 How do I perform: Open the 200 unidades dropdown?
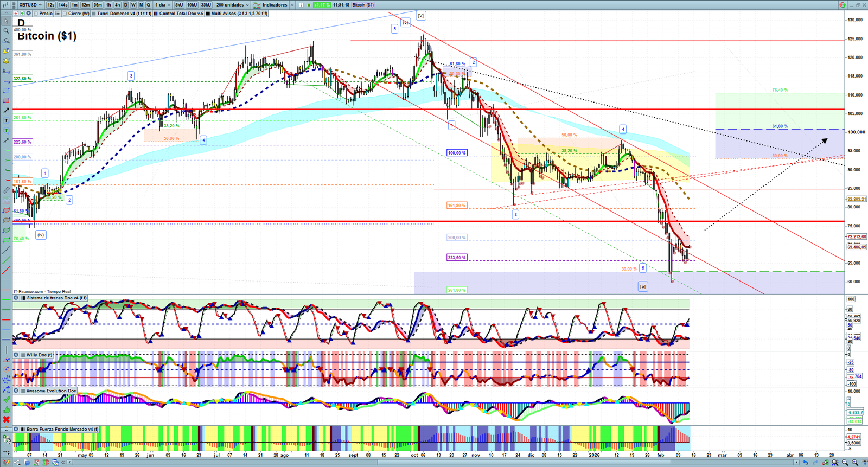(232, 5)
